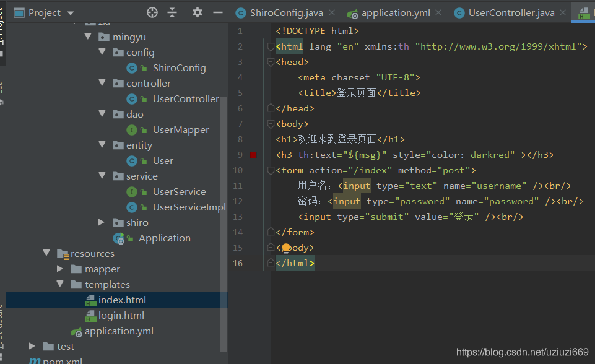Select login.html in templates
595x364 pixels.
click(121, 316)
